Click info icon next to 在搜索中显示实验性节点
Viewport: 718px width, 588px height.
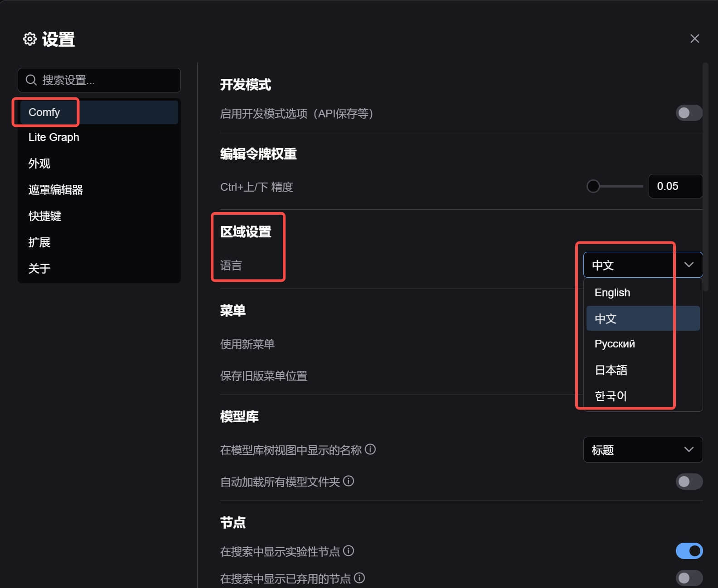(x=349, y=551)
